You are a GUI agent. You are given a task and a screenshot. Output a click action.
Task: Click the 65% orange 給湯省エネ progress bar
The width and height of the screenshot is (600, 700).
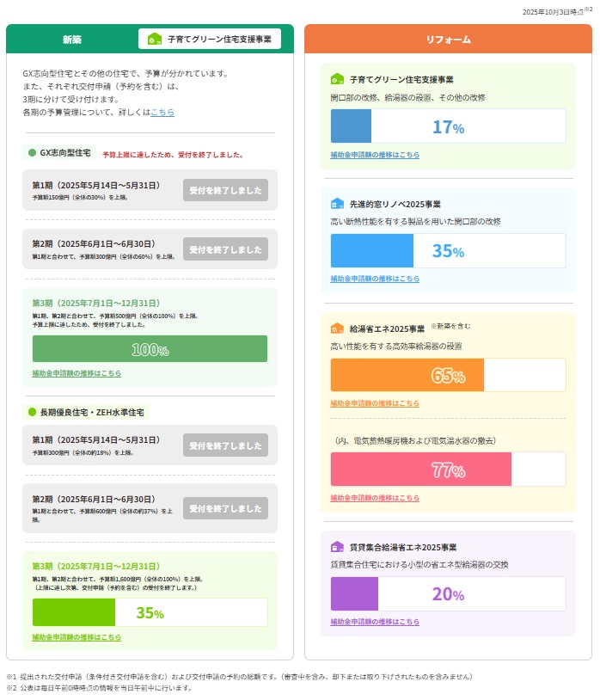point(448,375)
